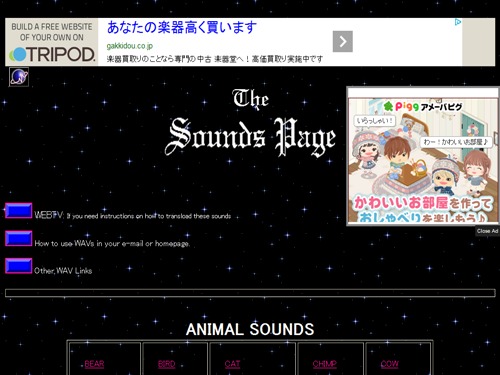Click the globe icon below the Tripod banner
The height and width of the screenshot is (375, 500).
(19, 77)
